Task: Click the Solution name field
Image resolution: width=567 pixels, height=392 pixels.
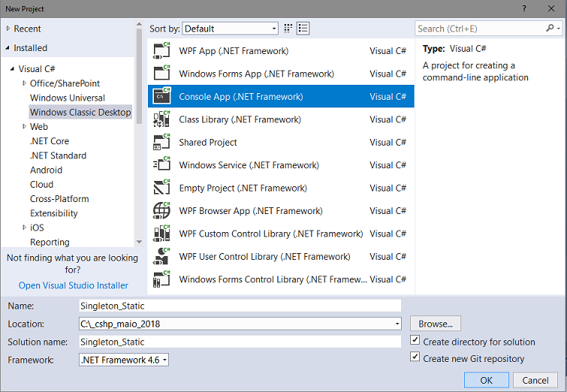Action: pyautogui.click(x=240, y=342)
